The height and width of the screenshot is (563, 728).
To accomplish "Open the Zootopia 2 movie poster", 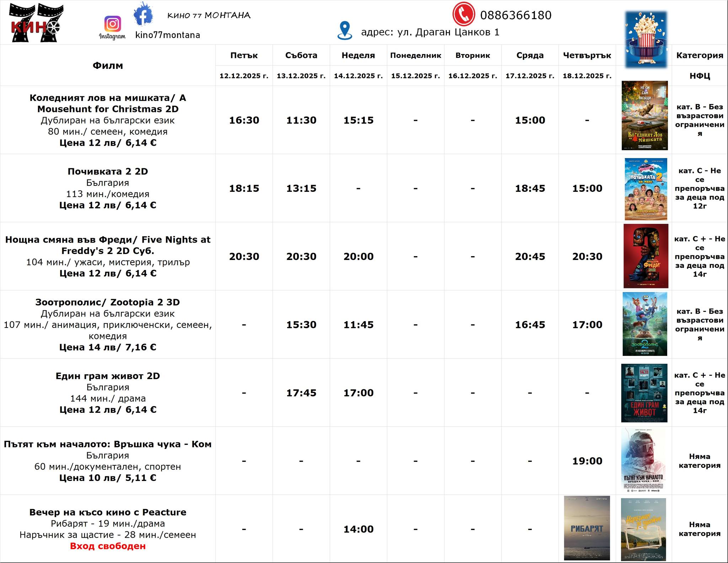I will pos(644,324).
